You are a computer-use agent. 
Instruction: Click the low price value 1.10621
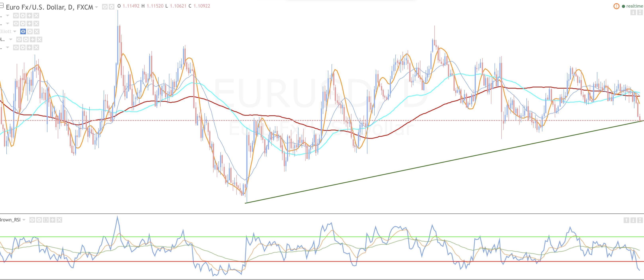point(178,6)
